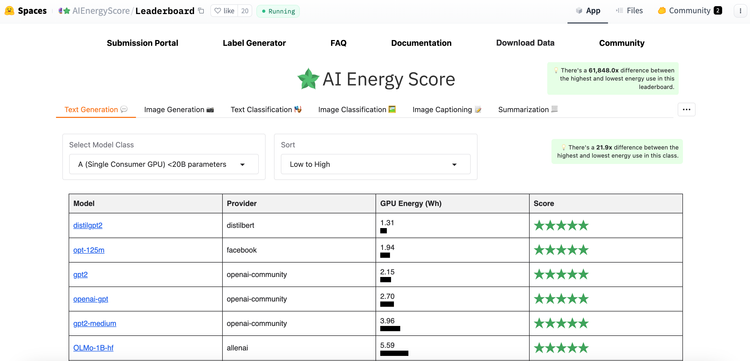Image resolution: width=750 pixels, height=361 pixels.
Task: Switch to the Files tab
Action: [x=629, y=11]
